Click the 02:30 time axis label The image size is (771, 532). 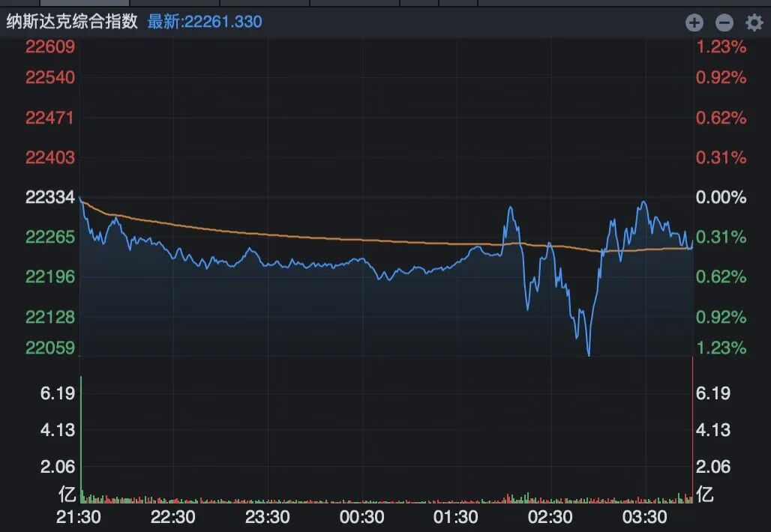[x=550, y=517]
